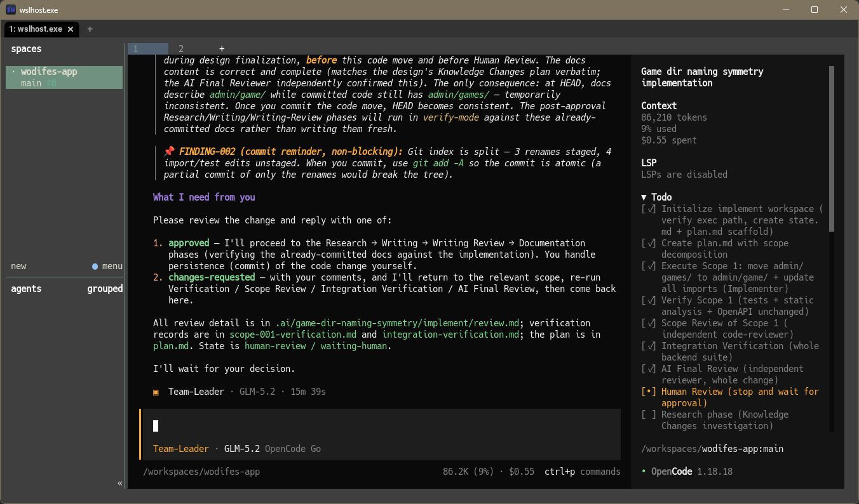Select the wodifes-app space
The image size is (859, 504).
(64, 77)
